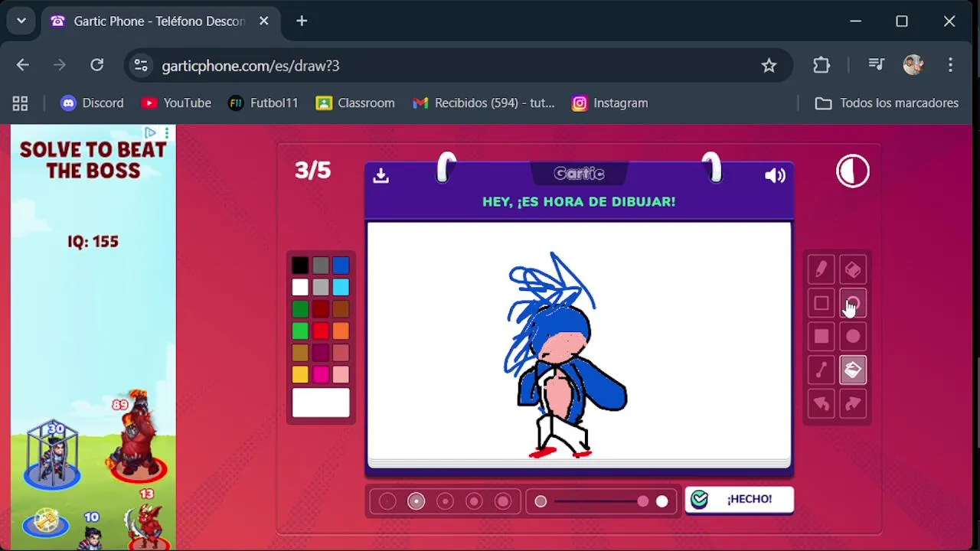Choose the empty rectangle outline tool

(x=821, y=303)
